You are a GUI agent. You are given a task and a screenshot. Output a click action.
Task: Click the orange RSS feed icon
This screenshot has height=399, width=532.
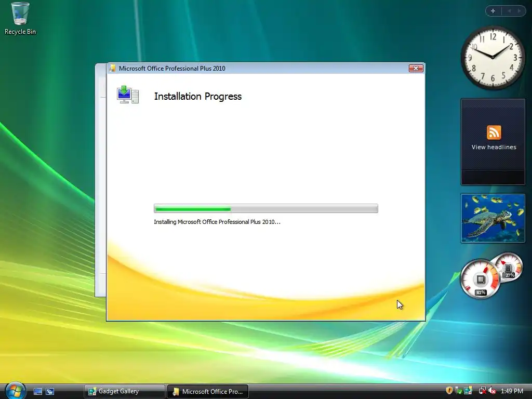coord(494,132)
